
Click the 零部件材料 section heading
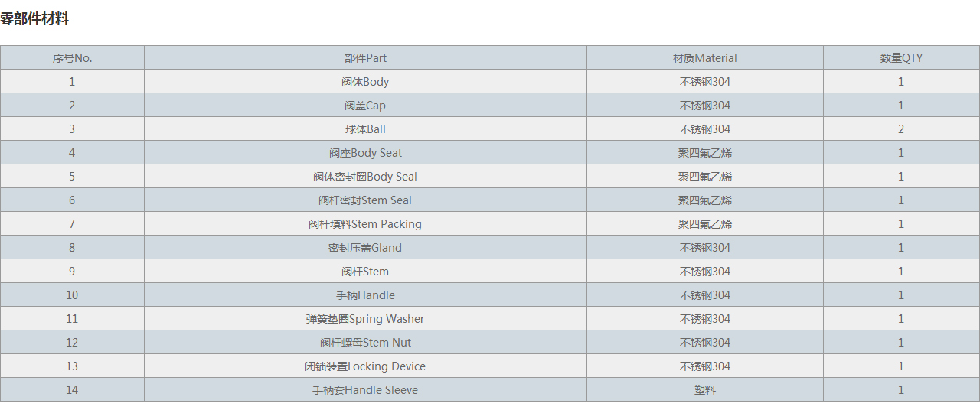[34, 19]
